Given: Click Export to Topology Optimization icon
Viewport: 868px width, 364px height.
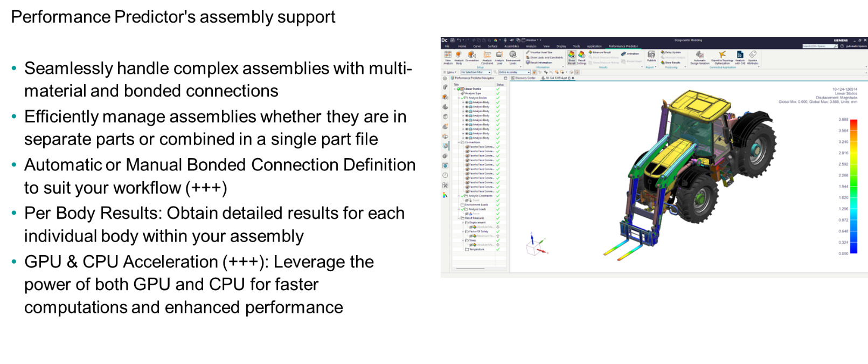Looking at the screenshot, I should (722, 55).
